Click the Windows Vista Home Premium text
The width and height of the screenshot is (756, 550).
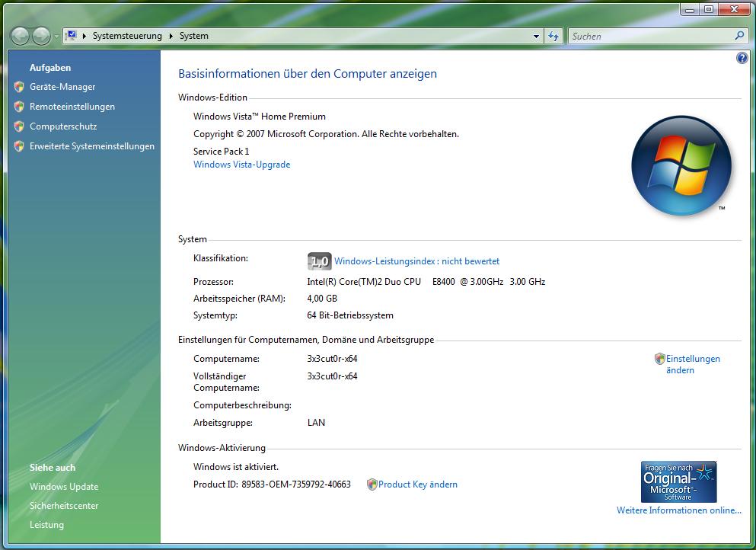[260, 117]
